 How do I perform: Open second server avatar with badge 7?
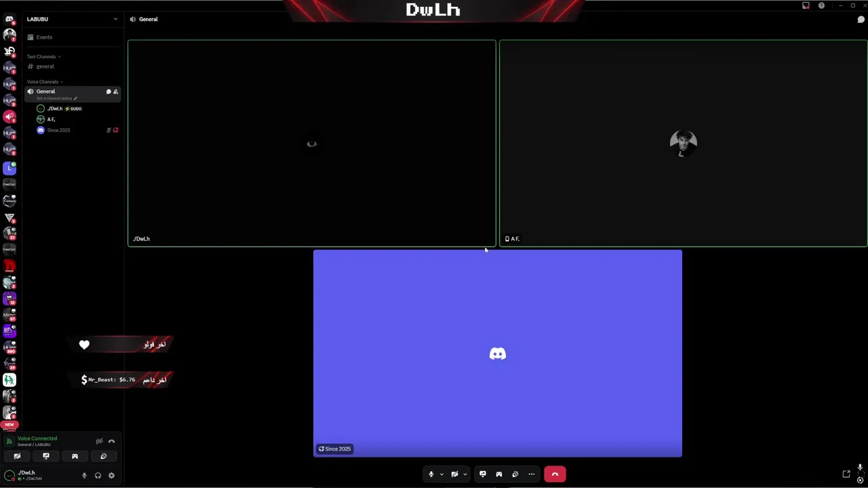pyautogui.click(x=9, y=35)
